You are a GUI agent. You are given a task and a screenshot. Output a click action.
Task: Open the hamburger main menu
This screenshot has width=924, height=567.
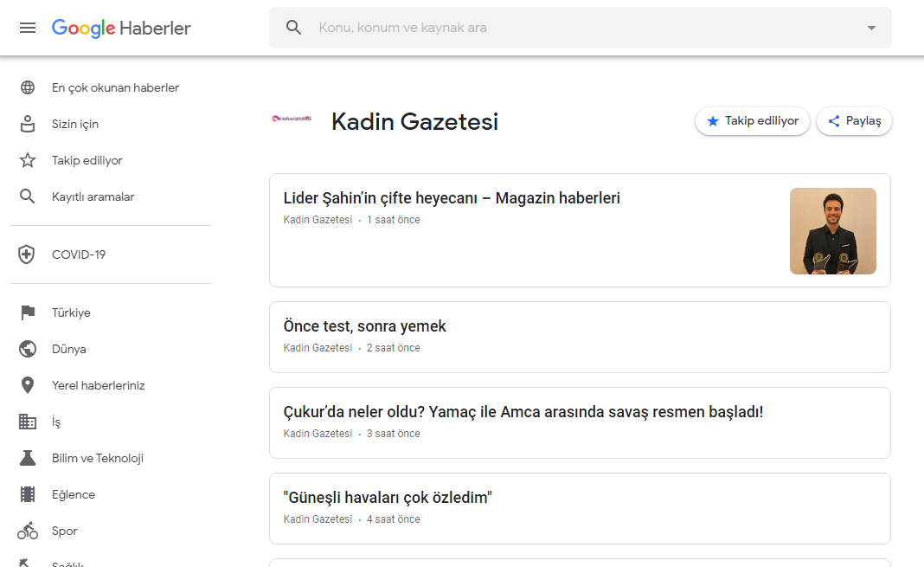tap(28, 28)
